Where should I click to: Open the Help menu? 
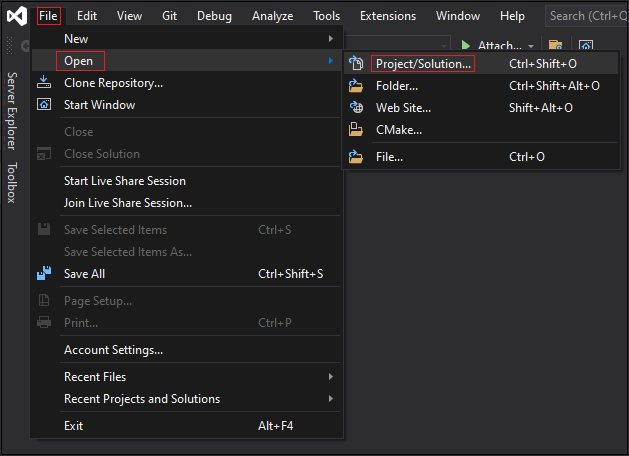512,16
